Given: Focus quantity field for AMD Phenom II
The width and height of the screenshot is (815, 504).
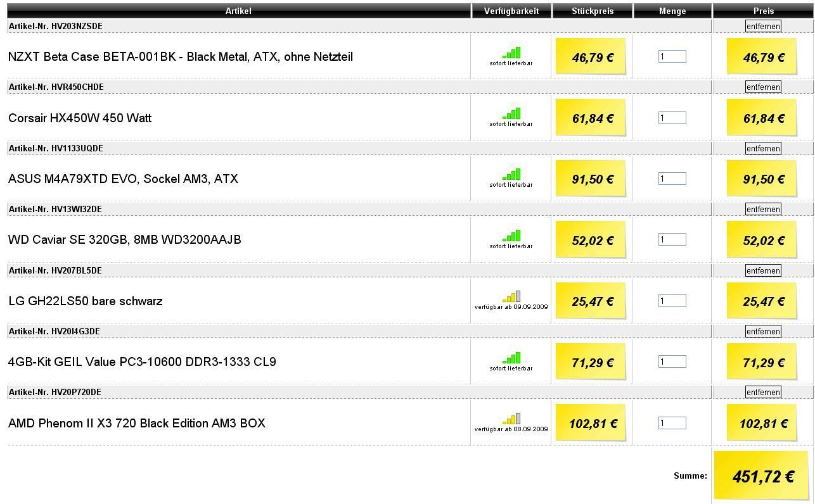Looking at the screenshot, I should click(672, 423).
